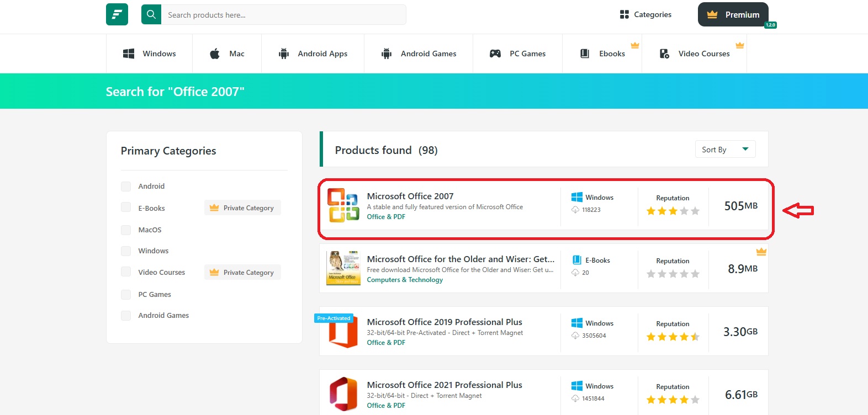
Task: Click the Ebooks book icon
Action: (x=585, y=54)
